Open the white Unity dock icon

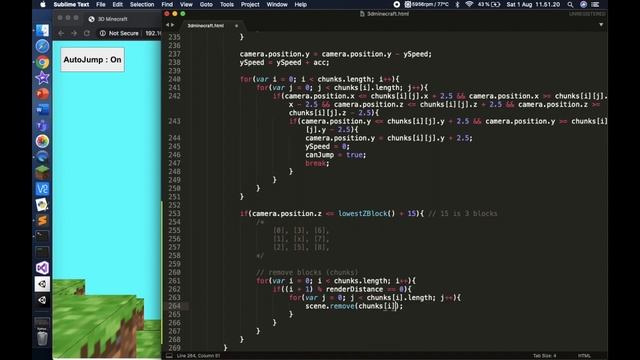click(x=42, y=284)
